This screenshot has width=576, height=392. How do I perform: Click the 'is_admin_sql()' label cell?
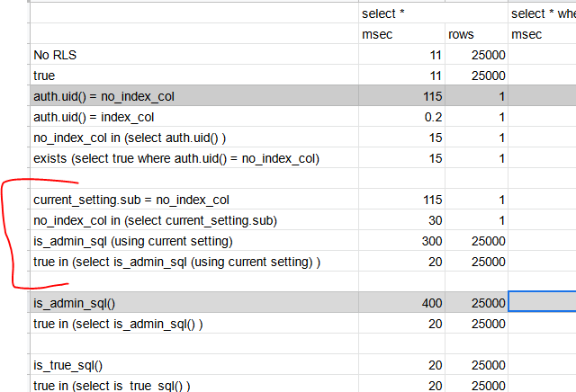194,303
